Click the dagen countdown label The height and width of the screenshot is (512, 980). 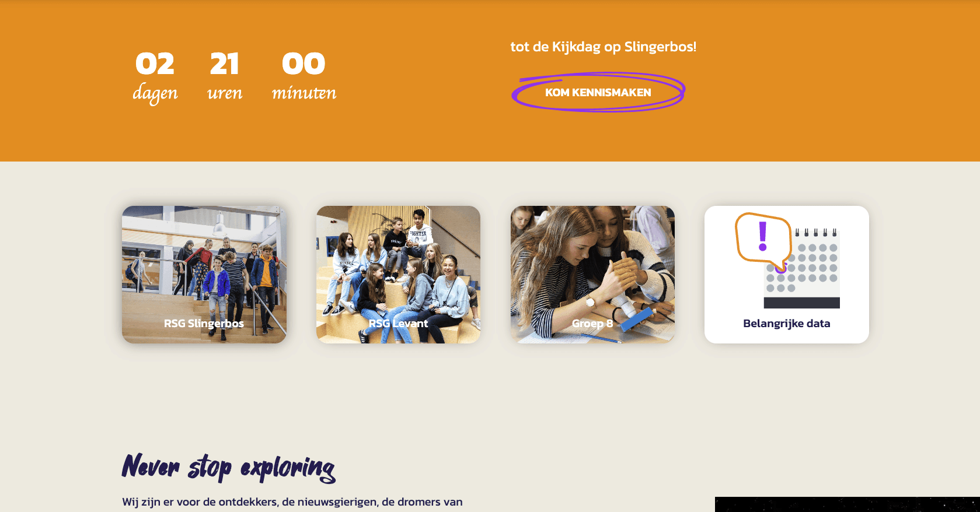(x=155, y=93)
